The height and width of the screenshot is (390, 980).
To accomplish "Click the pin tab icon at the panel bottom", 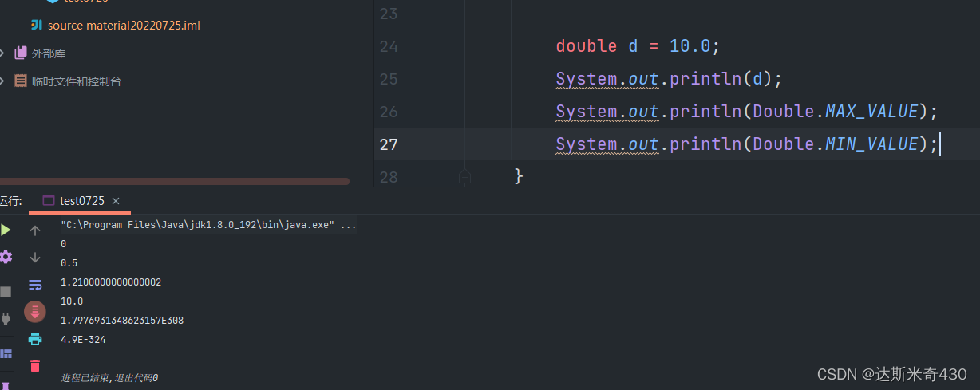I will point(6,384).
